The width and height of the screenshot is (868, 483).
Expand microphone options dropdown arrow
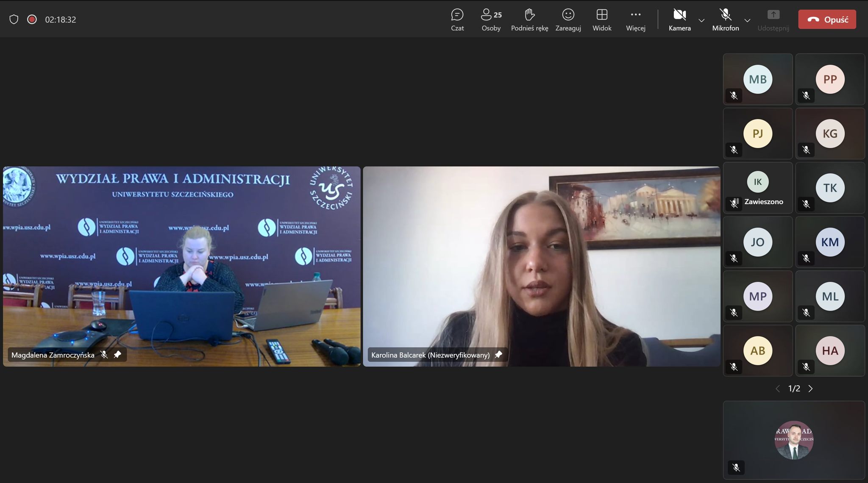747,20
